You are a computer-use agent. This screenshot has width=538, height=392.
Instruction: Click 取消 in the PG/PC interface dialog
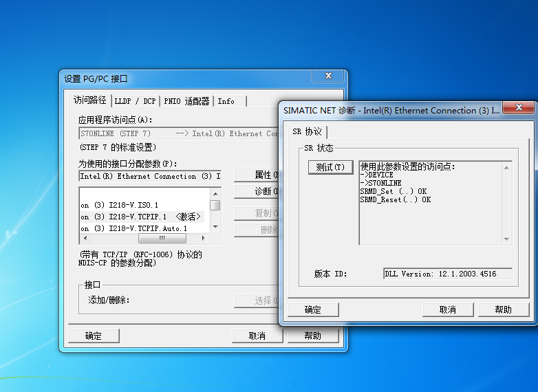coord(257,336)
